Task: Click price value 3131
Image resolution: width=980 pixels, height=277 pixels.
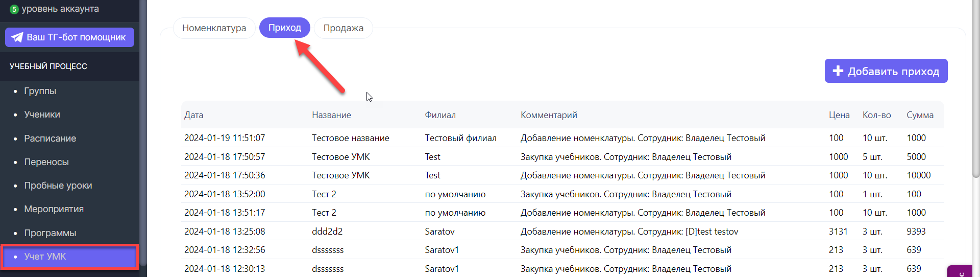Action: pyautogui.click(x=838, y=232)
